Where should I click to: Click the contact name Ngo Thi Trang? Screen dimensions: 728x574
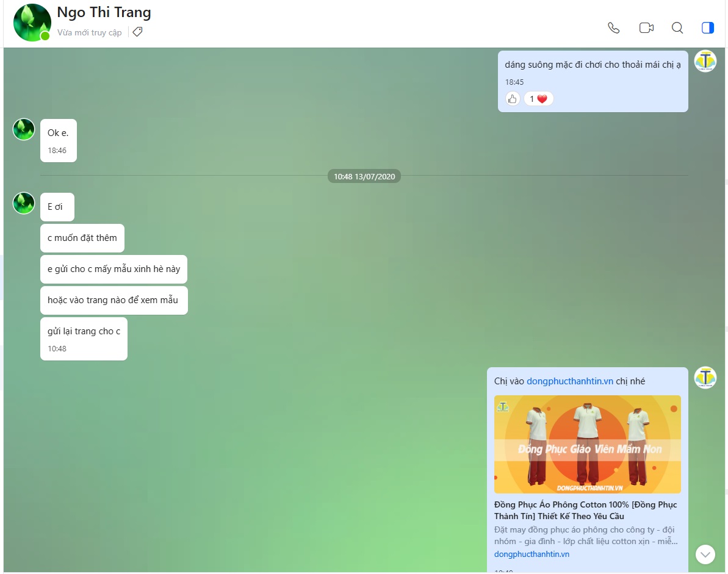coord(104,12)
